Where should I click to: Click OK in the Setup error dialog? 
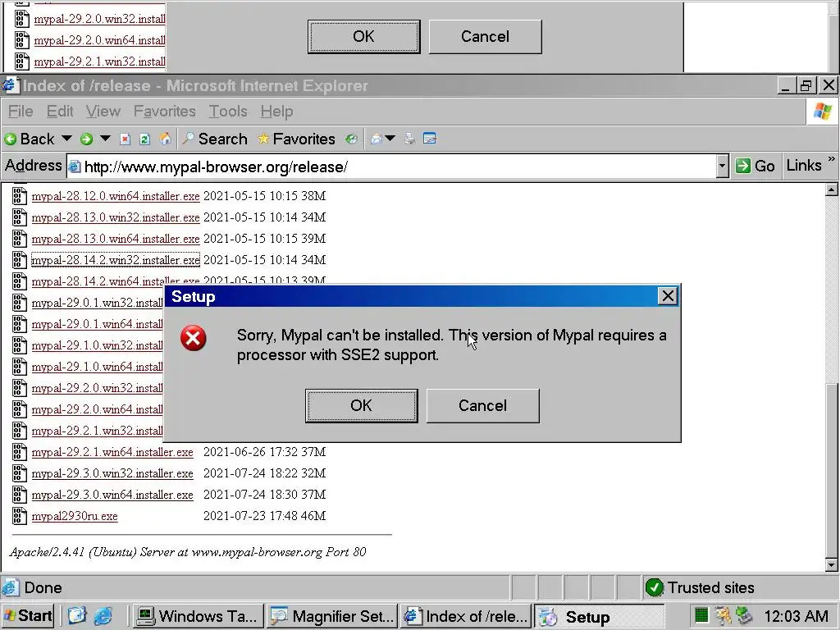[361, 405]
